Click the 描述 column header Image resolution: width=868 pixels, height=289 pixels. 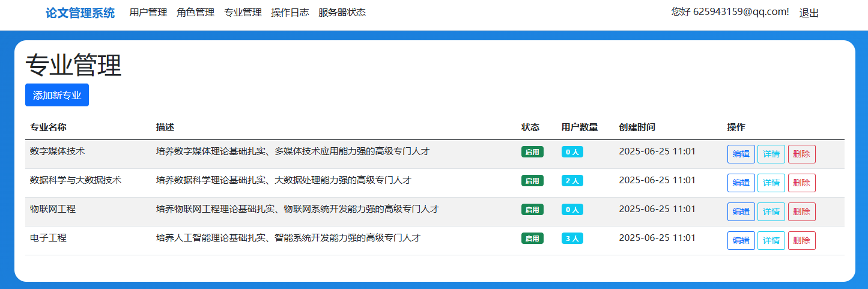tap(165, 127)
